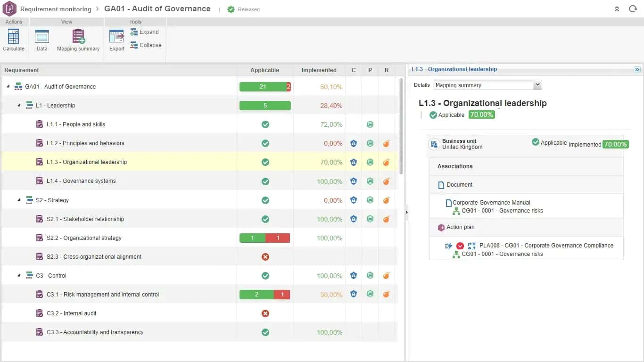Click the Applicable column header
The width and height of the screenshot is (644, 362).
click(x=265, y=70)
